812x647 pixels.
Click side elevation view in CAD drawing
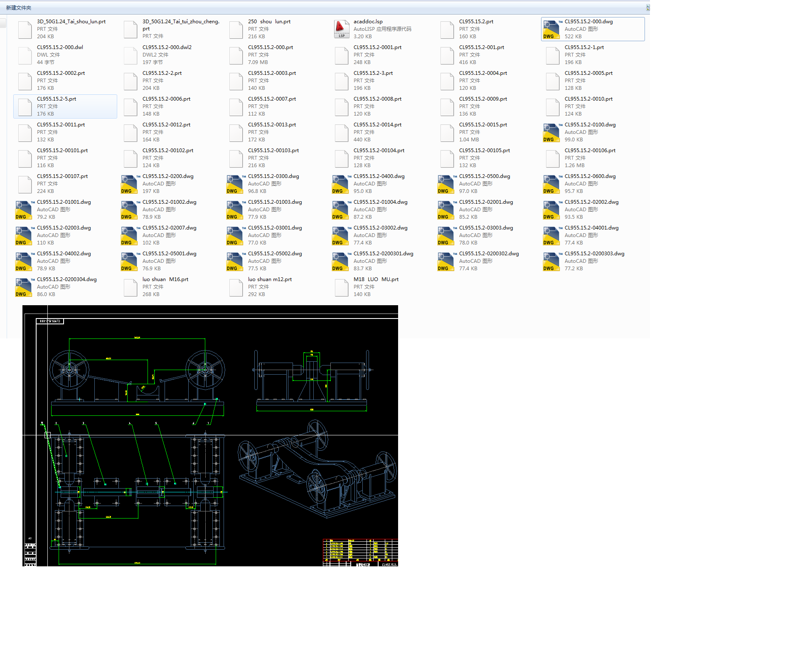click(312, 378)
